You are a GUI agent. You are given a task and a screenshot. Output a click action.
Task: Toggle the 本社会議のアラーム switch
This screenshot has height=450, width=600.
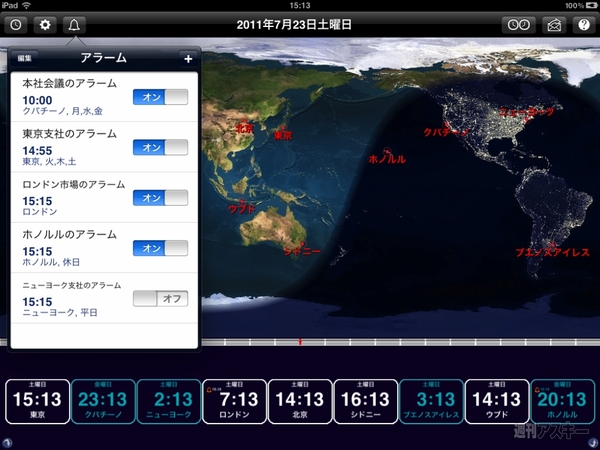[x=160, y=97]
